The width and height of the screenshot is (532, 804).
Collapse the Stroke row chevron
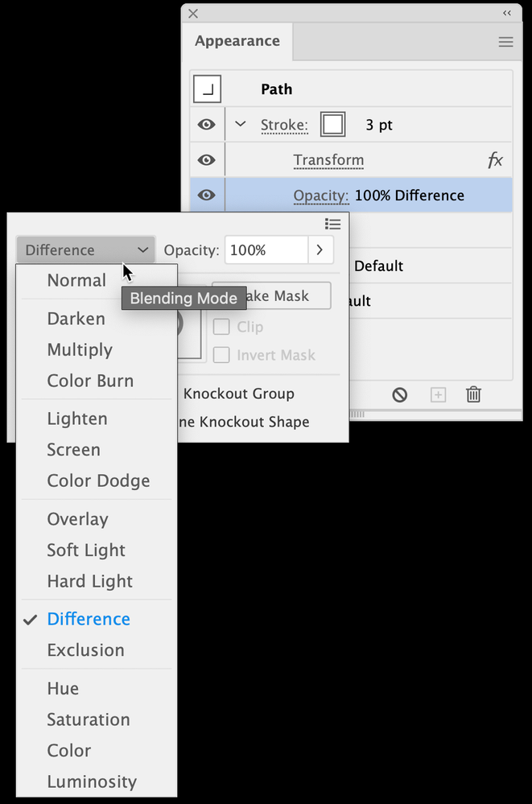click(240, 125)
